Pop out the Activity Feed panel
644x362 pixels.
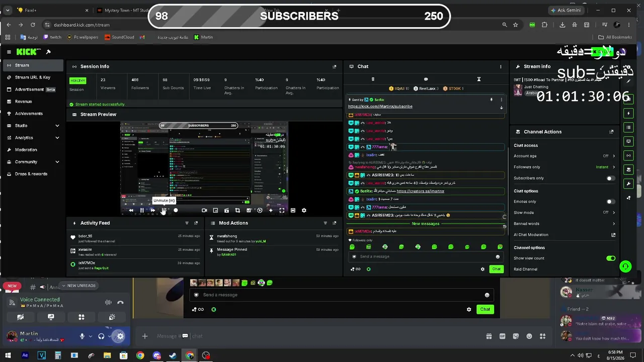tap(196, 223)
